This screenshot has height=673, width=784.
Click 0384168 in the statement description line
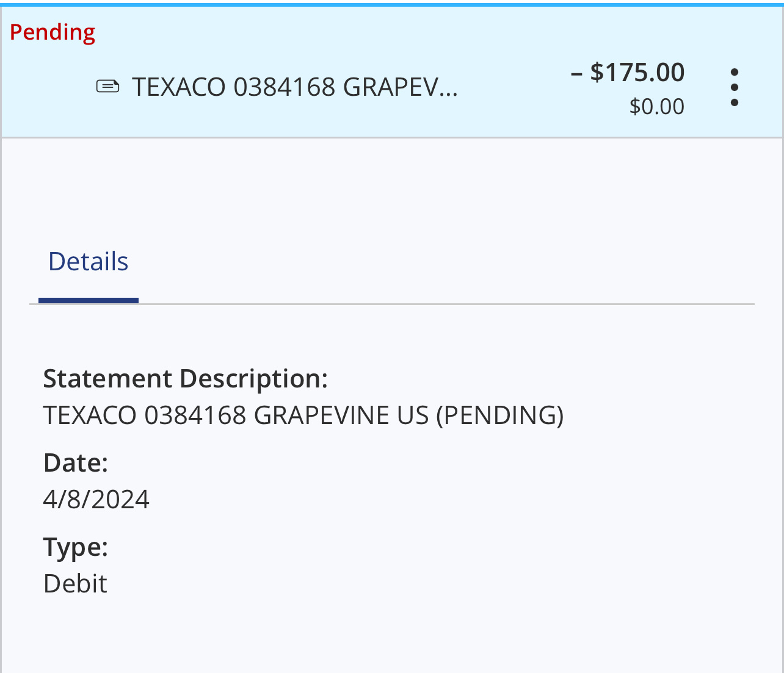195,416
